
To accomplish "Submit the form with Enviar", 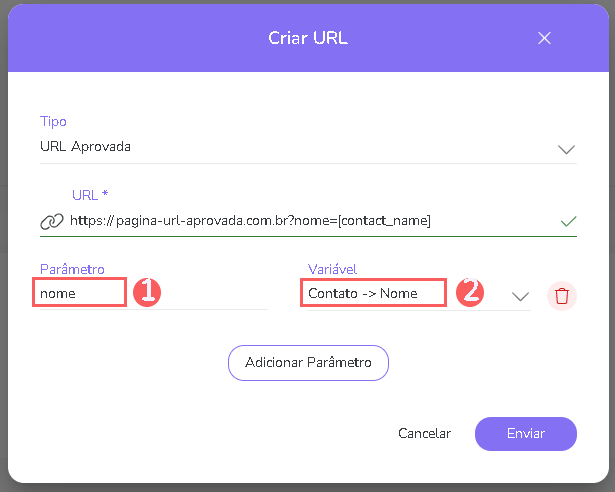I will click(x=525, y=434).
